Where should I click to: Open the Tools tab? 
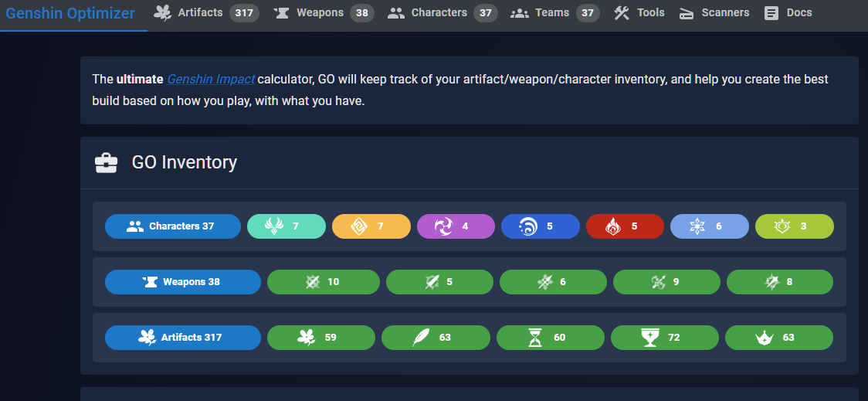tap(639, 12)
